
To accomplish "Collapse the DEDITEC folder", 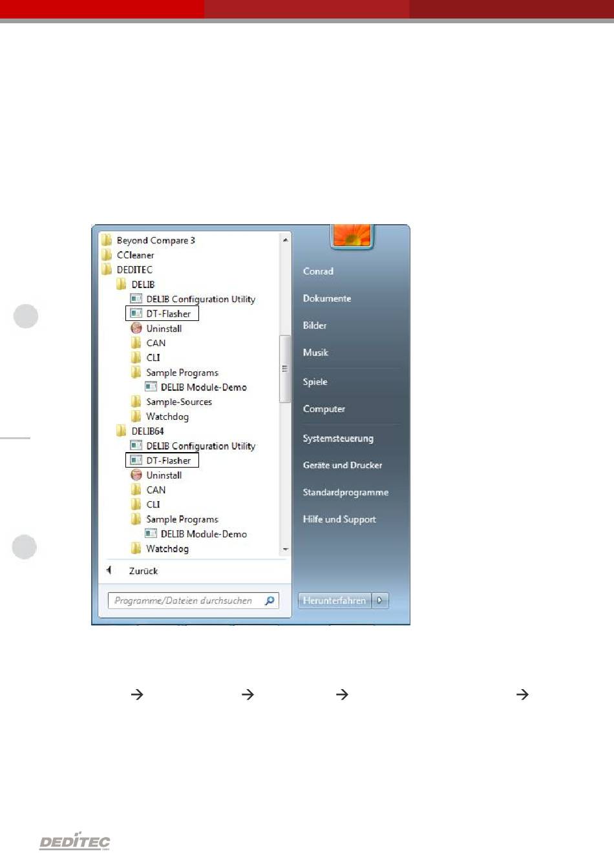I will (127, 269).
